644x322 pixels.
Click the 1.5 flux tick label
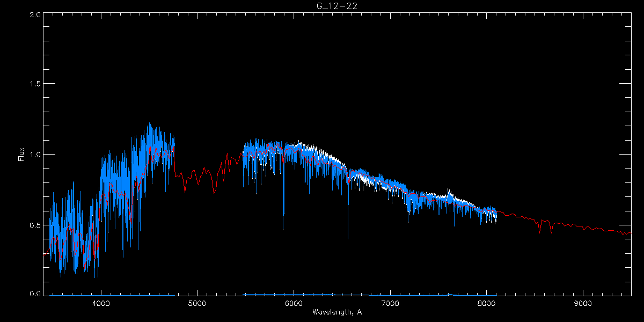coord(35,84)
